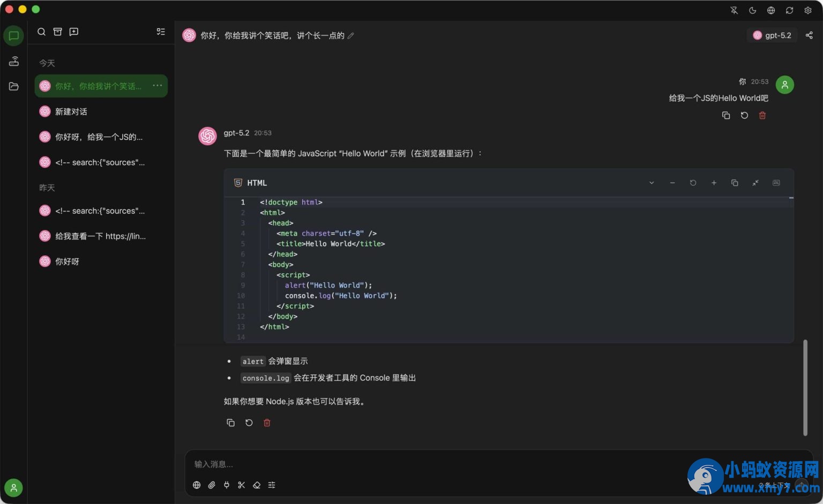Image resolution: width=823 pixels, height=504 pixels.
Task: Expand the HTML code block chevron dropdown
Action: pos(652,183)
